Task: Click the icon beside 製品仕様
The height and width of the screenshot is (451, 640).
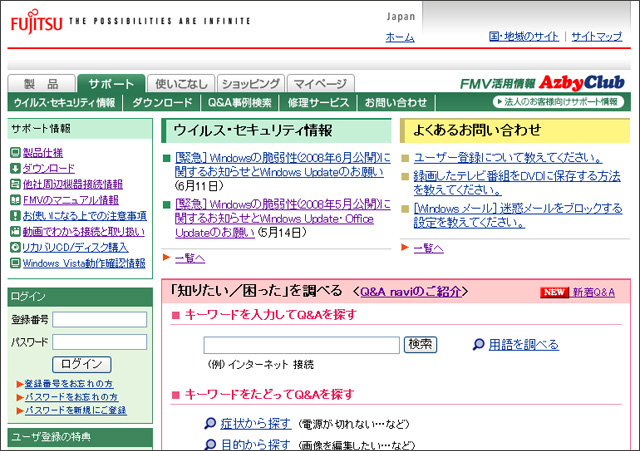Action: pyautogui.click(x=15, y=153)
